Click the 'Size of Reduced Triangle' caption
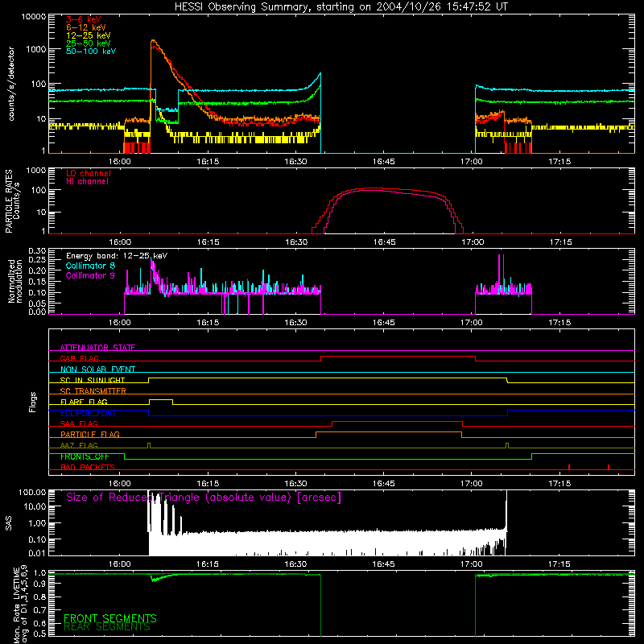 click(204, 497)
